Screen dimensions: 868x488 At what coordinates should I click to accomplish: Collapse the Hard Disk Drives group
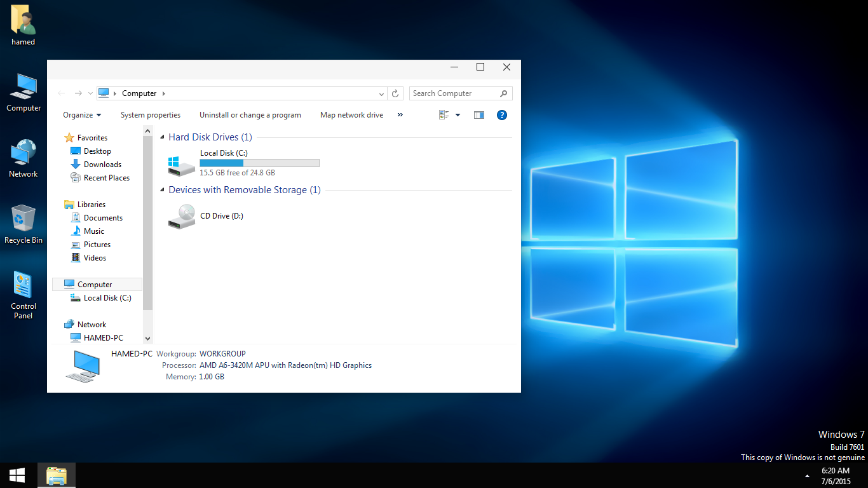(x=162, y=137)
